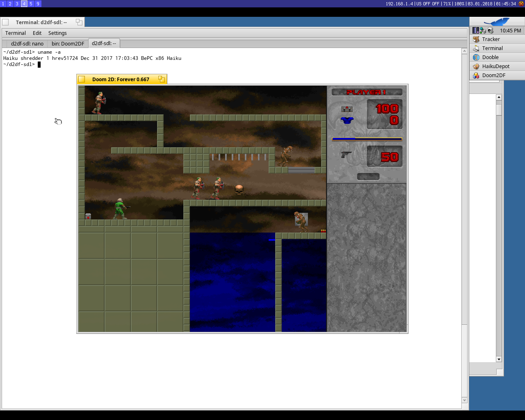Viewport: 525px width, 420px height.
Task: Click the blue progress bar in game HUD
Action: point(367,139)
